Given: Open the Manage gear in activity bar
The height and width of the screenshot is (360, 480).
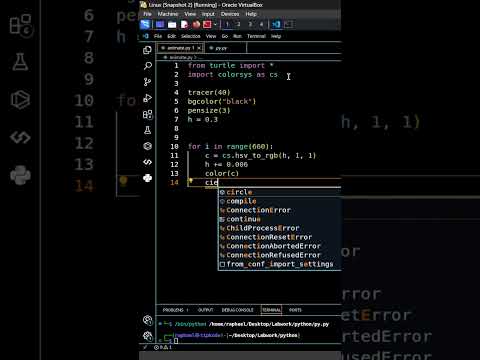Looking at the screenshot, I should click(147, 336).
